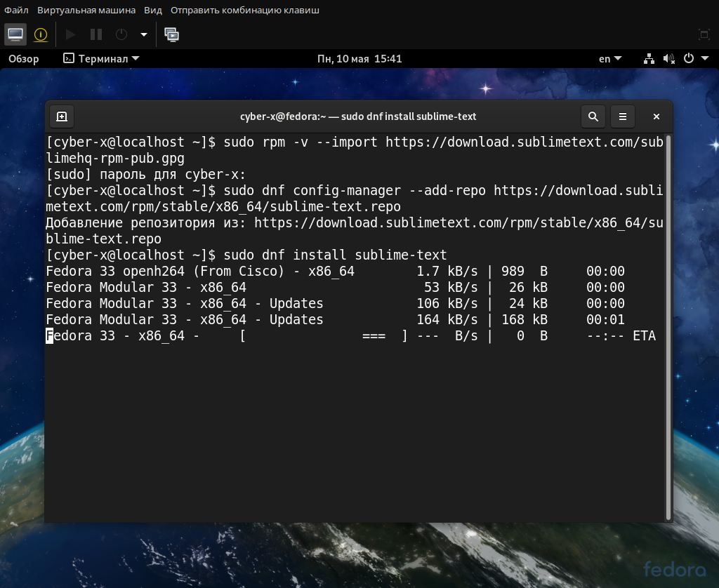The width and height of the screenshot is (719, 588).
Task: Open the Виртуальная машина menu
Action: click(x=86, y=11)
